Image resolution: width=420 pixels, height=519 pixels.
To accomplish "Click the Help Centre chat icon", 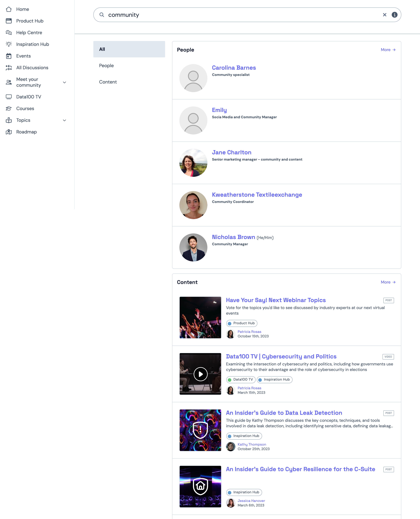I will pos(9,32).
